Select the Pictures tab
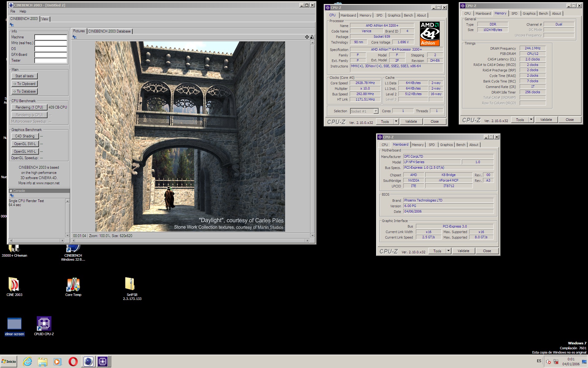 click(x=79, y=31)
